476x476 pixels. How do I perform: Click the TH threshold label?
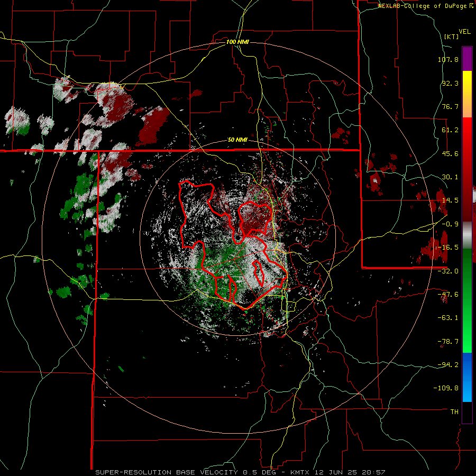click(x=454, y=412)
